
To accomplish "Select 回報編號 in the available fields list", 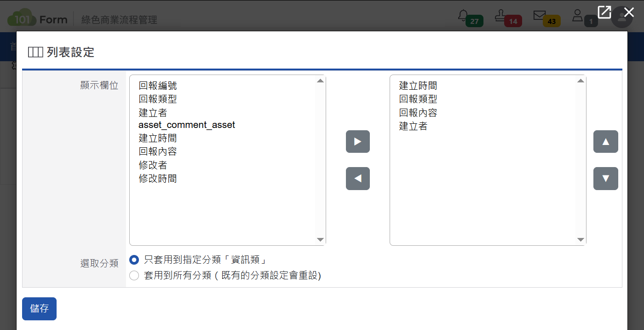I will [158, 86].
